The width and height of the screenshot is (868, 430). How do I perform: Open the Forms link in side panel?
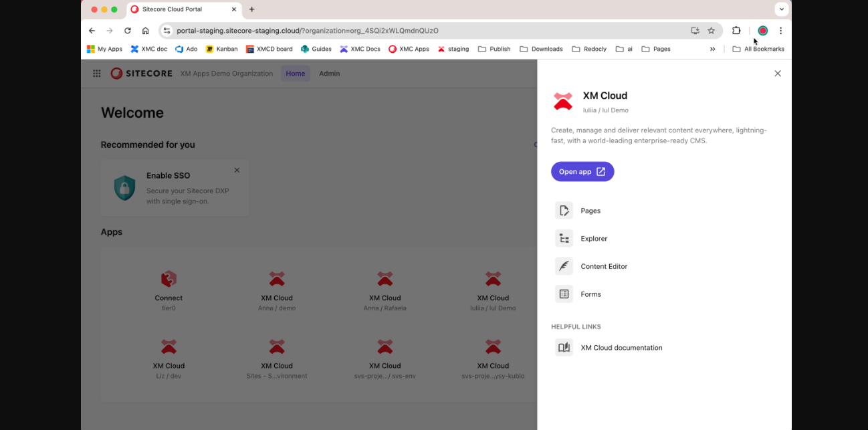pyautogui.click(x=590, y=294)
